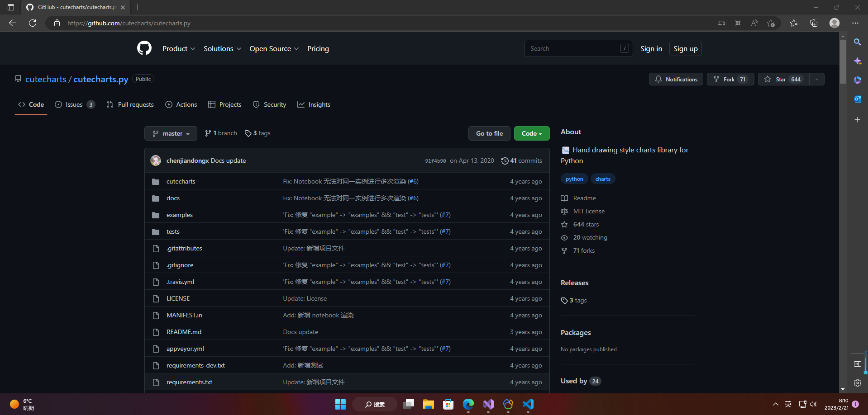The height and width of the screenshot is (415, 868).
Task: Open the examples folder
Action: tap(180, 215)
